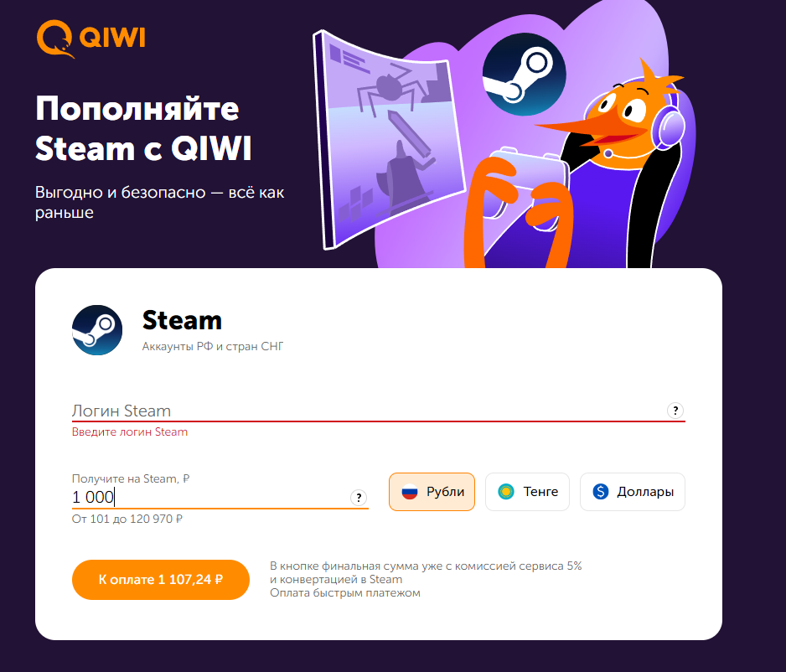Click the Введите логин Steam error message
This screenshot has width=786, height=672.
tap(130, 432)
